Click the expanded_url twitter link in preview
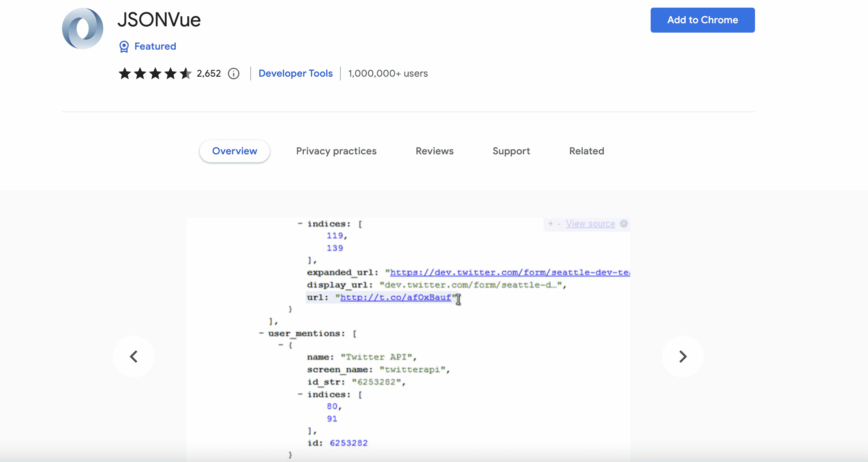The image size is (868, 462). 510,273
